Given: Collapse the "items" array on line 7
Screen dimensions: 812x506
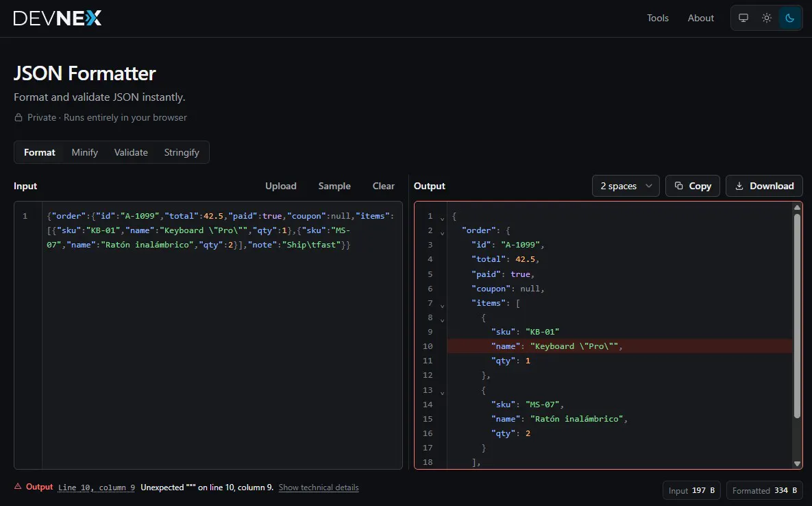Looking at the screenshot, I should (442, 306).
